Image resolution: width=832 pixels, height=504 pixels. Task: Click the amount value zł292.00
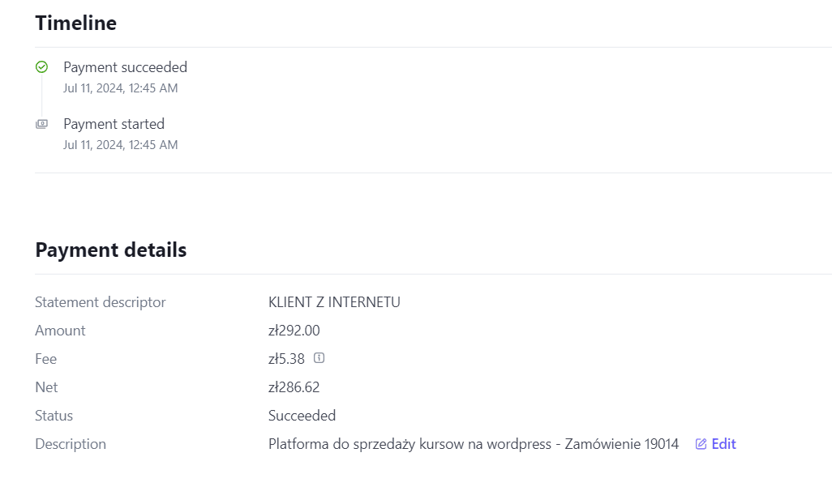coord(294,331)
